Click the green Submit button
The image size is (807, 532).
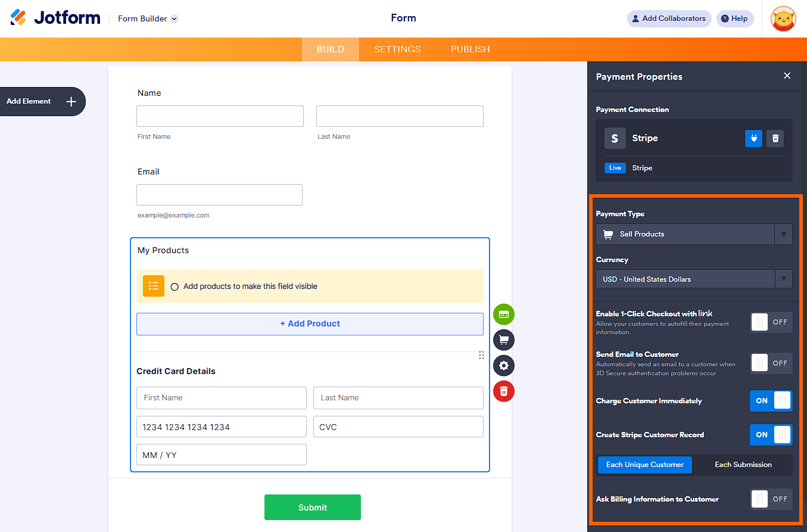pyautogui.click(x=313, y=508)
